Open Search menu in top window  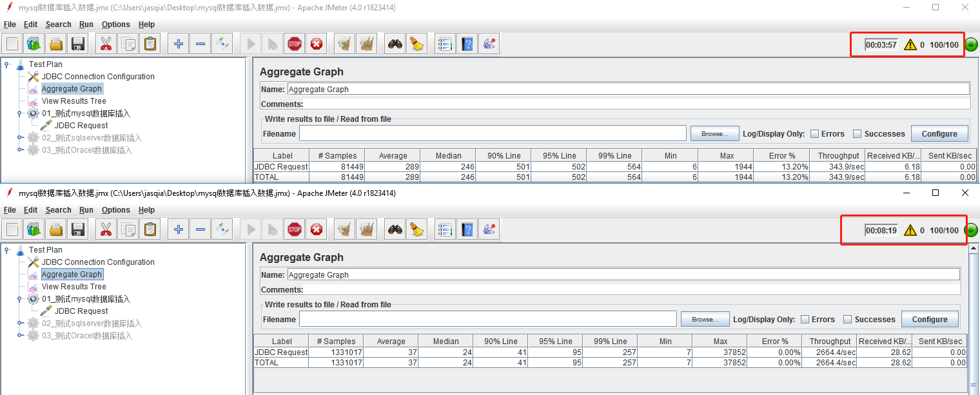[x=59, y=24]
